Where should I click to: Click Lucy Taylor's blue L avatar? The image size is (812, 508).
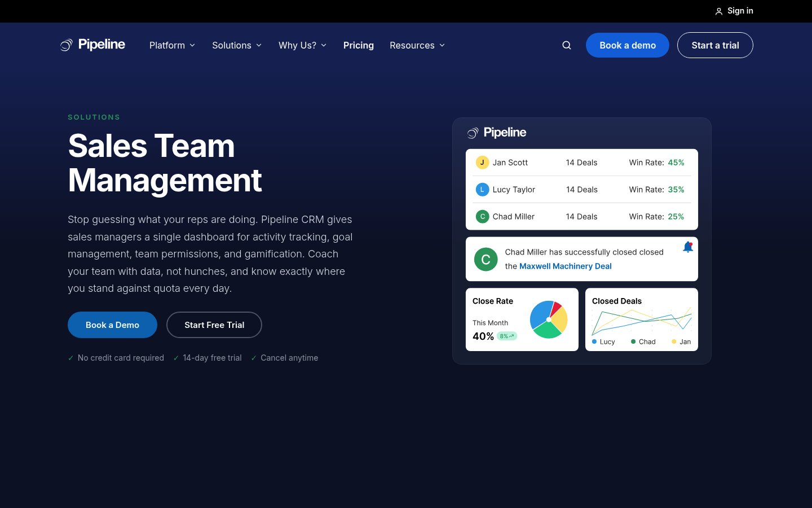[482, 190]
